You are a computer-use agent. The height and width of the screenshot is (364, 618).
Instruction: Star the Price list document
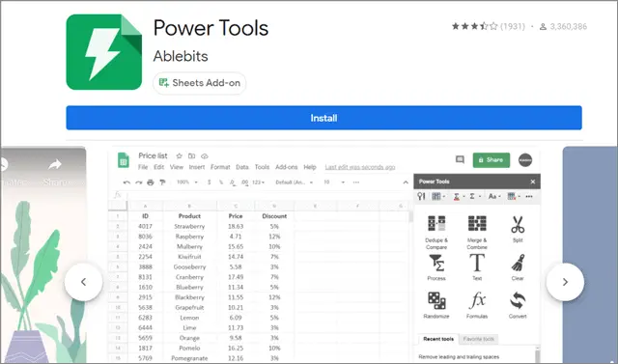pos(179,156)
